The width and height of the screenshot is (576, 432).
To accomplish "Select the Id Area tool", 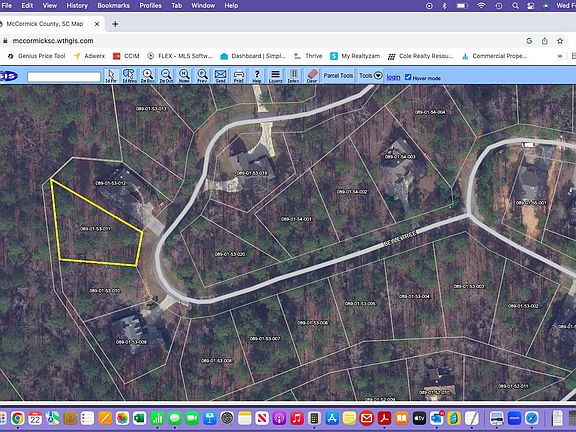I will (129, 76).
